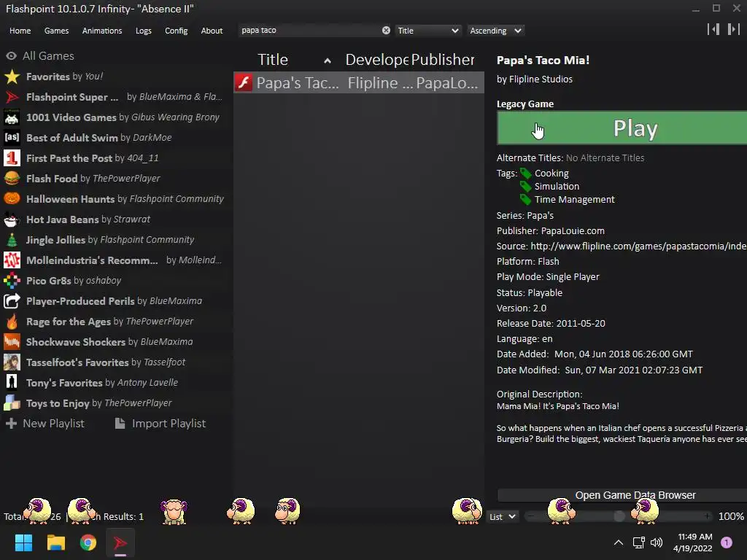The image size is (747, 560).
Task: Click the Hot Java Beans cup icon
Action: (12, 219)
